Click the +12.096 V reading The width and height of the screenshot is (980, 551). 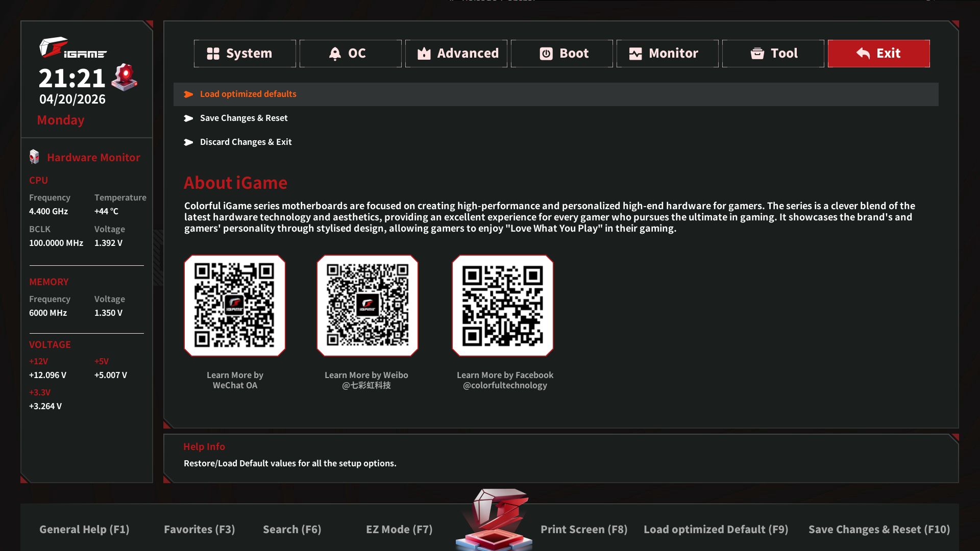coord(47,375)
